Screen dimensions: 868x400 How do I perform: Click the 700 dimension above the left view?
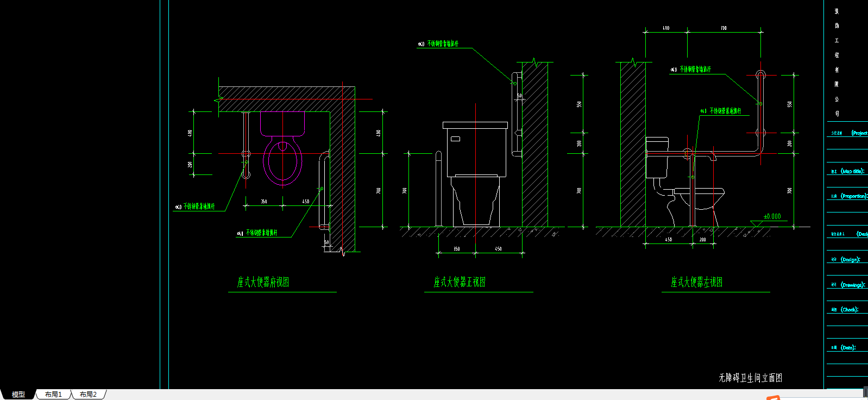click(x=724, y=28)
